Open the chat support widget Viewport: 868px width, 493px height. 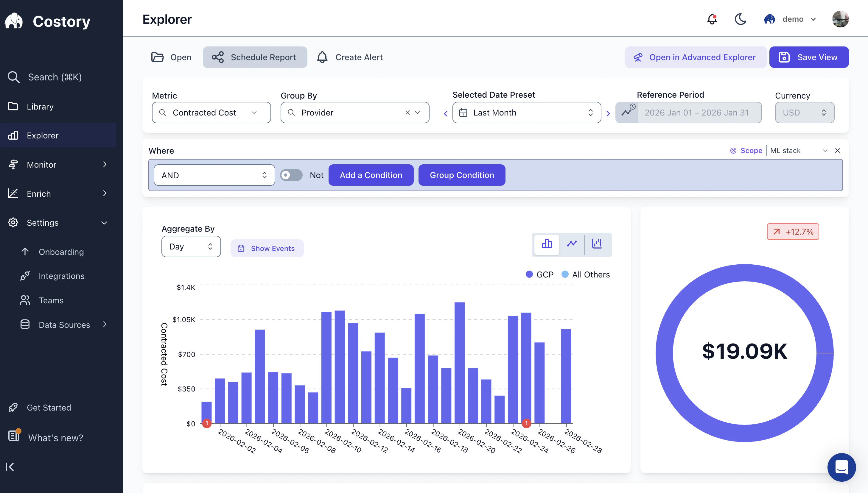coord(841,467)
